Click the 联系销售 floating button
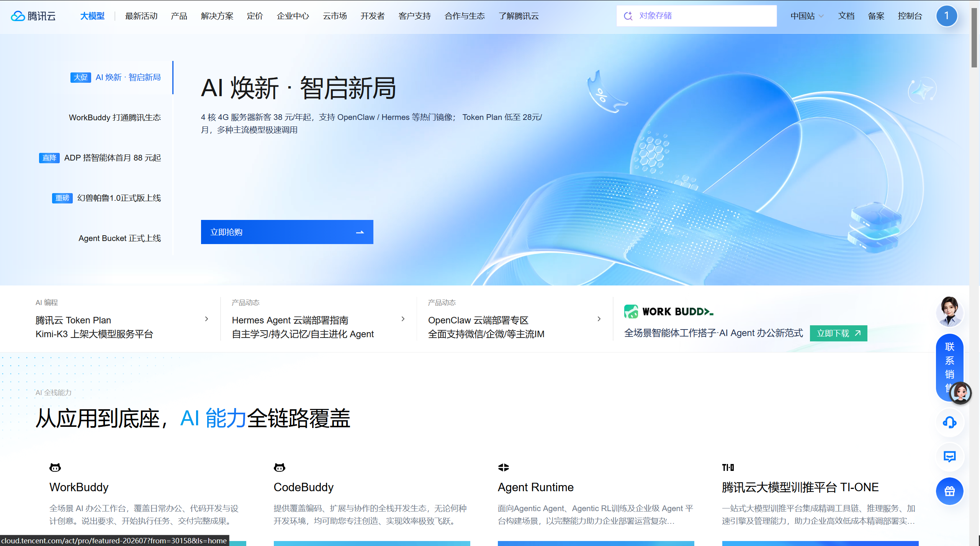Viewport: 980px width, 546px height. (x=949, y=368)
